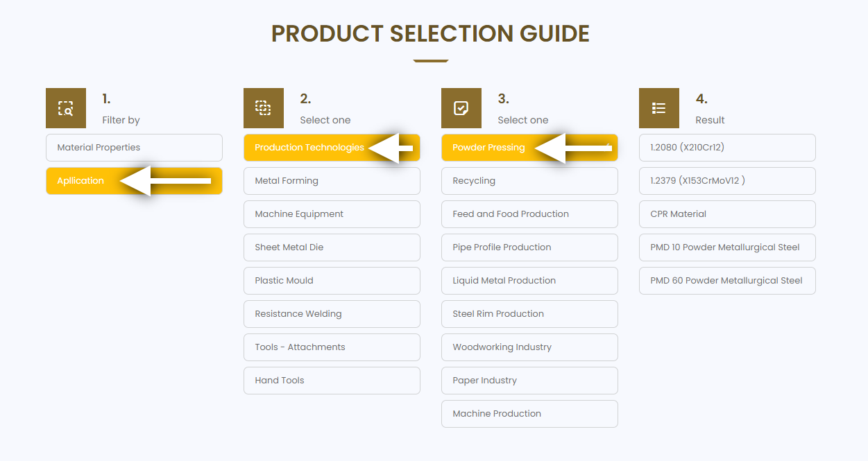The image size is (868, 461).
Task: Select Feed and Food Production
Action: pyautogui.click(x=529, y=214)
